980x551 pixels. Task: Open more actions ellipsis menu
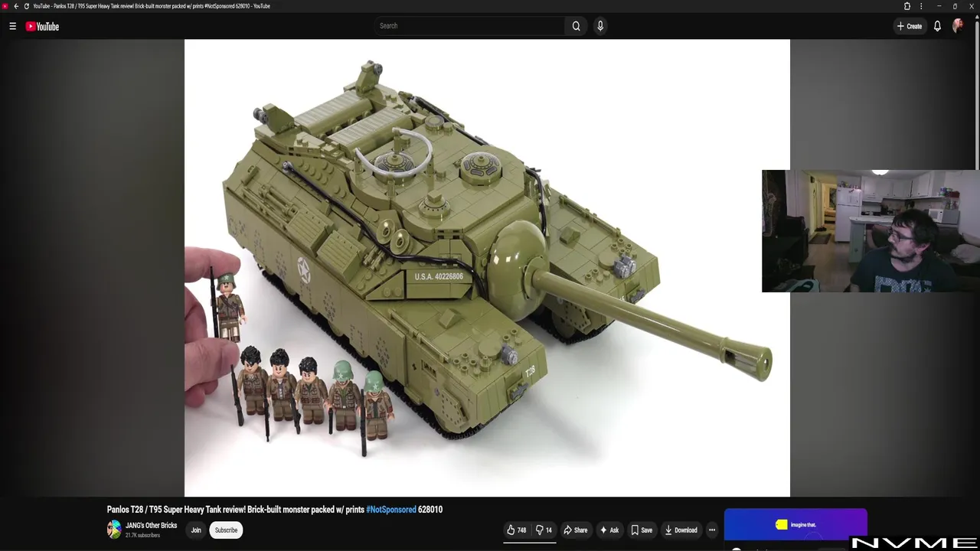point(712,530)
